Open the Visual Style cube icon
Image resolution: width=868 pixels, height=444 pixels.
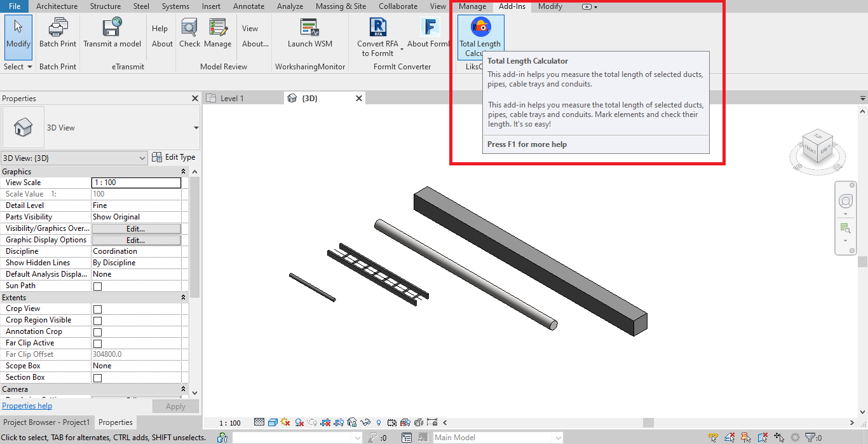pyautogui.click(x=273, y=422)
